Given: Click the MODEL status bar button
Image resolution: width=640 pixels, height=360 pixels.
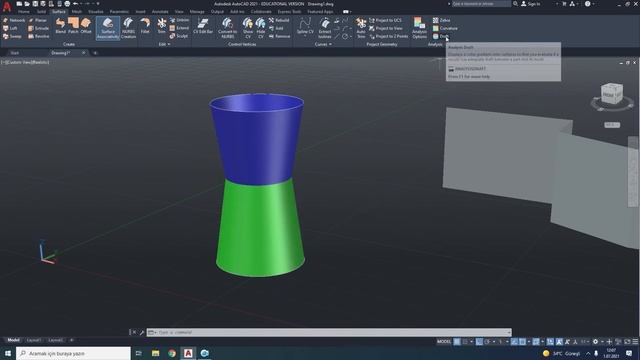Looking at the screenshot, I should [444, 342].
